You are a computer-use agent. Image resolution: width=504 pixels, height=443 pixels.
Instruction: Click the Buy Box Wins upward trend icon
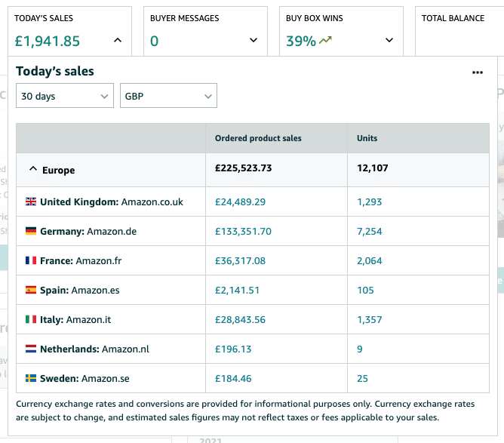(325, 40)
